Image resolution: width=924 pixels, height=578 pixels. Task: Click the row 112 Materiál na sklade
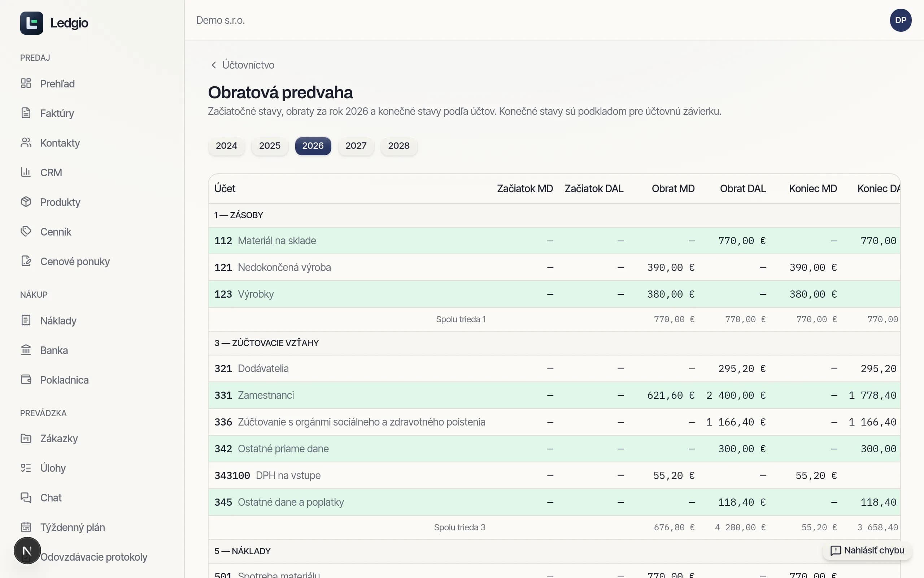554,241
